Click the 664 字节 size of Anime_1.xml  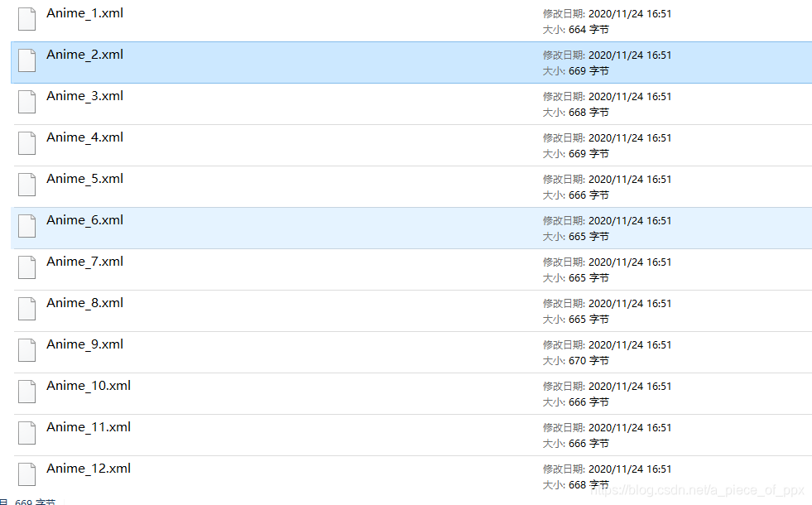point(589,30)
